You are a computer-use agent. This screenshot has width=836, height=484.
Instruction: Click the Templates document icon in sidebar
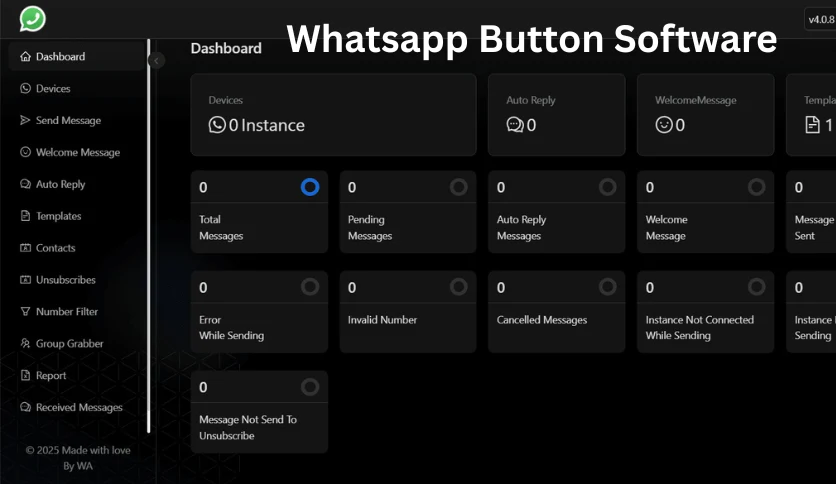[x=26, y=216]
